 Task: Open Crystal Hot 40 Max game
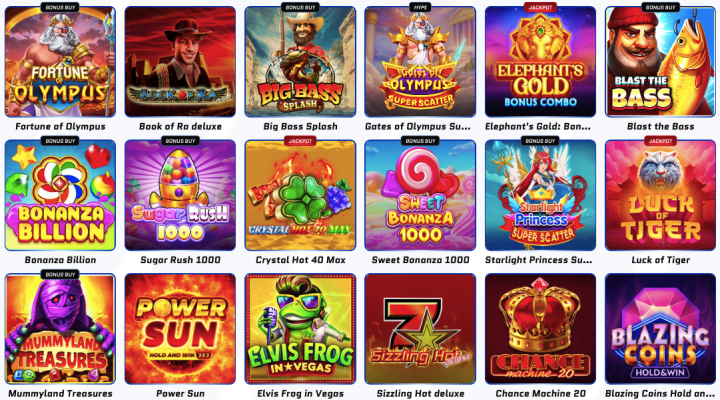300,195
